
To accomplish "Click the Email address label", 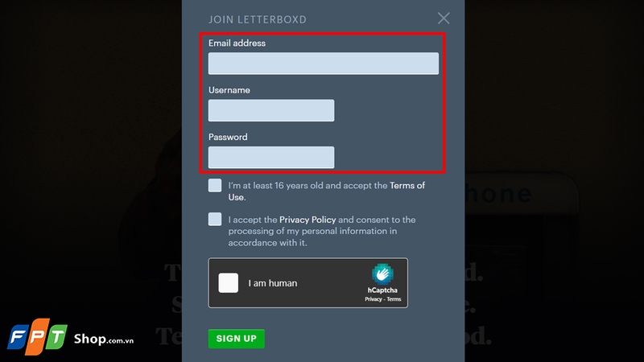I will [237, 43].
